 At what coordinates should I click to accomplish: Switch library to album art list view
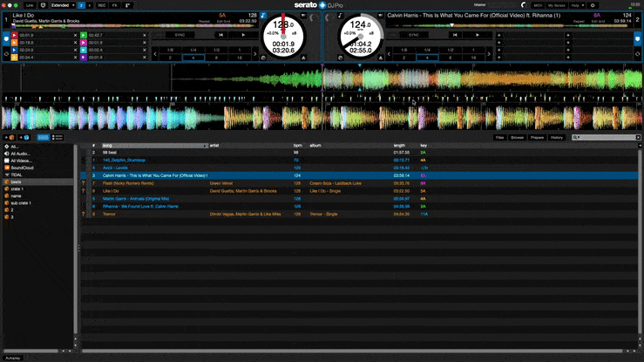click(58, 138)
